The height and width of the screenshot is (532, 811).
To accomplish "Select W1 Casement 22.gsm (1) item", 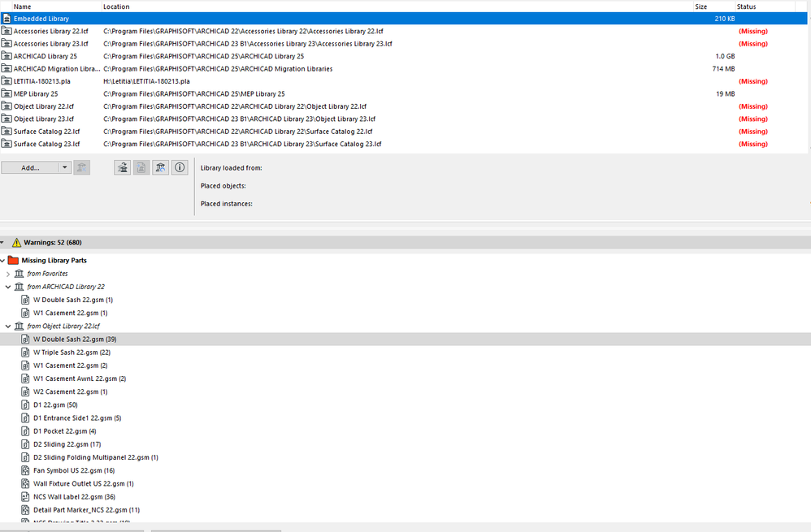I will [x=71, y=313].
